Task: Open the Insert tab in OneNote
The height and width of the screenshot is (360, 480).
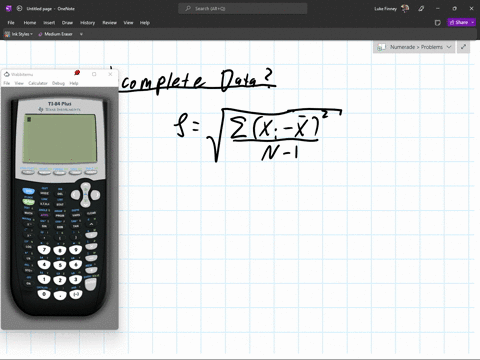Action: click(49, 23)
